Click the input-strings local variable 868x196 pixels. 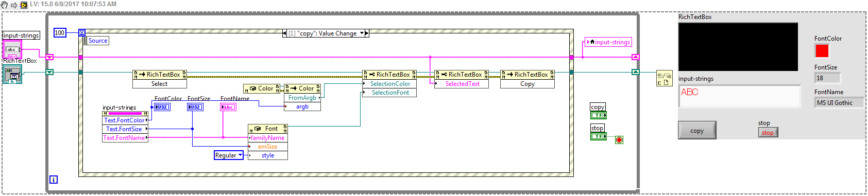[608, 42]
